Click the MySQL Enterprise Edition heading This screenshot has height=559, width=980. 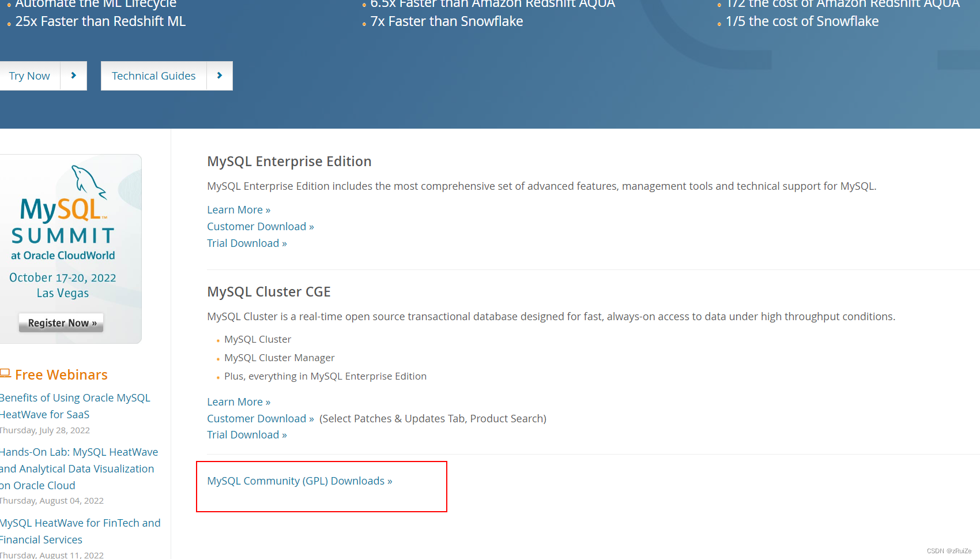(x=289, y=162)
